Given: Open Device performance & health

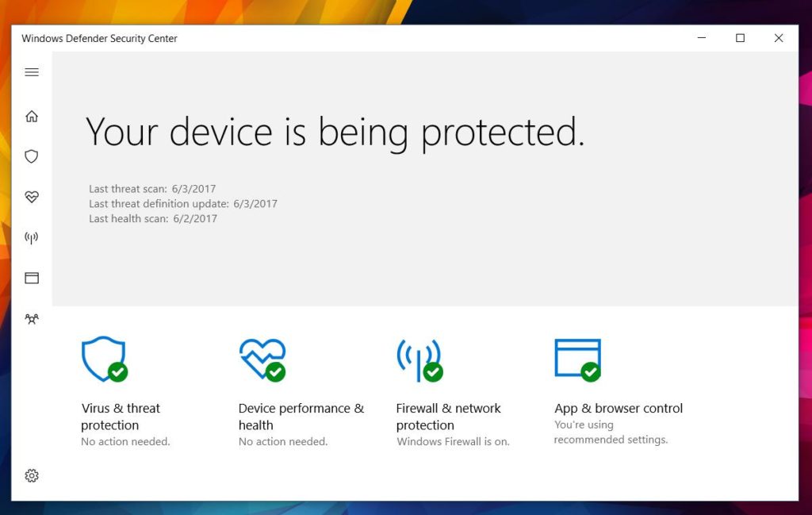Looking at the screenshot, I should point(301,416).
